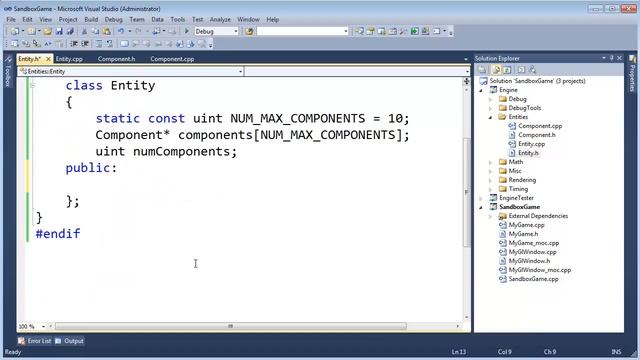This screenshot has width=640, height=360.
Task: Click the Save All icon
Action: (x=70, y=31)
